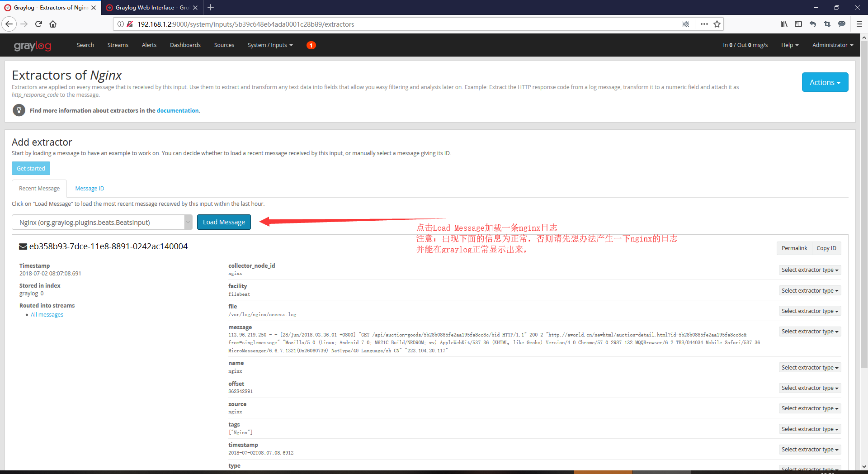Select extractor type for file field
Viewport: 868px width, 474px height.
pyautogui.click(x=810, y=311)
